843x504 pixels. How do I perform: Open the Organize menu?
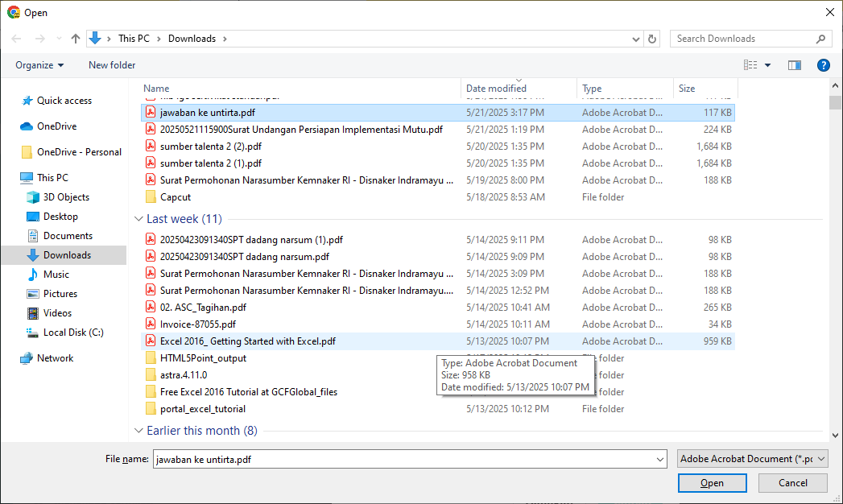point(39,65)
